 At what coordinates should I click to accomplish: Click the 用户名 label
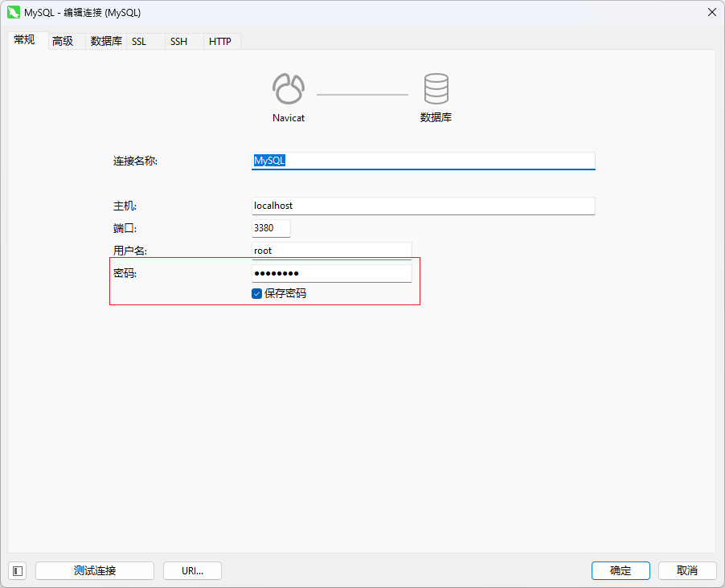coord(130,251)
